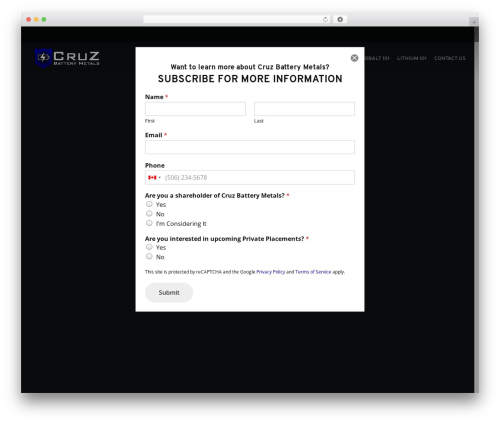Click the Cruz Battery Metals logo
Image resolution: width=500 pixels, height=423 pixels.
point(67,58)
